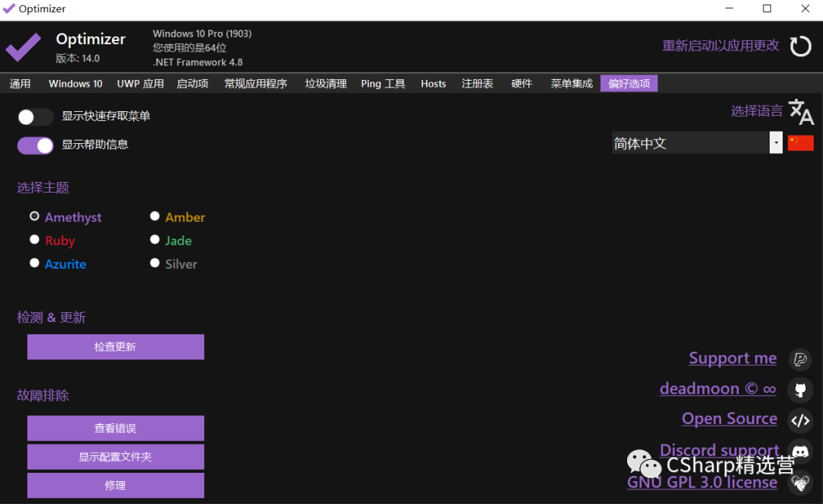Go to the UWP 应用 tab
Screen dimensions: 823x504
[x=140, y=84]
